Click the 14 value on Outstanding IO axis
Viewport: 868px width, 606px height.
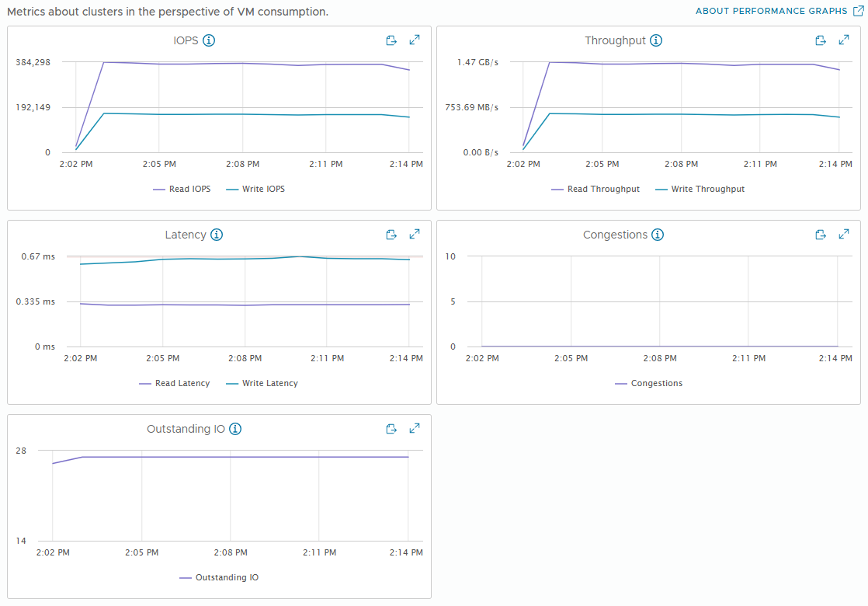click(x=21, y=541)
